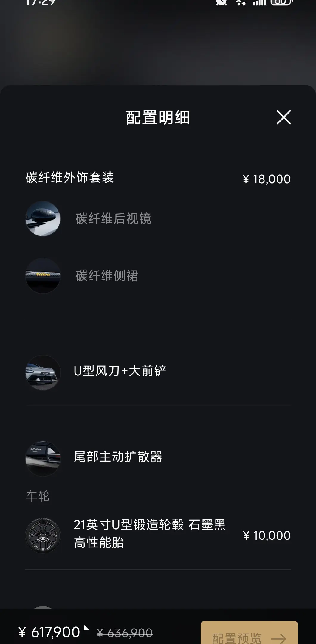This screenshot has width=316, height=644.
Task: Tap the carbon fiber mirror thumbnail
Action: pyautogui.click(x=43, y=218)
